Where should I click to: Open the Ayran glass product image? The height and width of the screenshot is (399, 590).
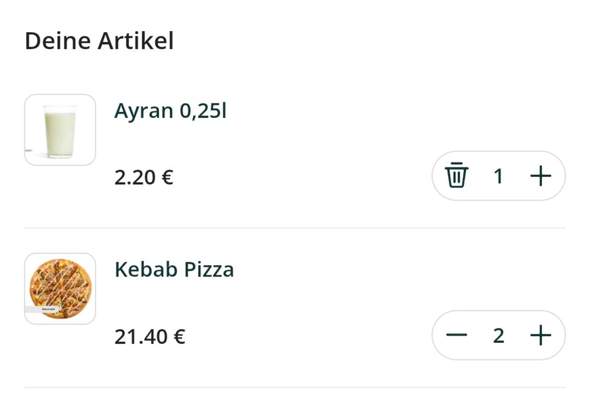click(60, 130)
